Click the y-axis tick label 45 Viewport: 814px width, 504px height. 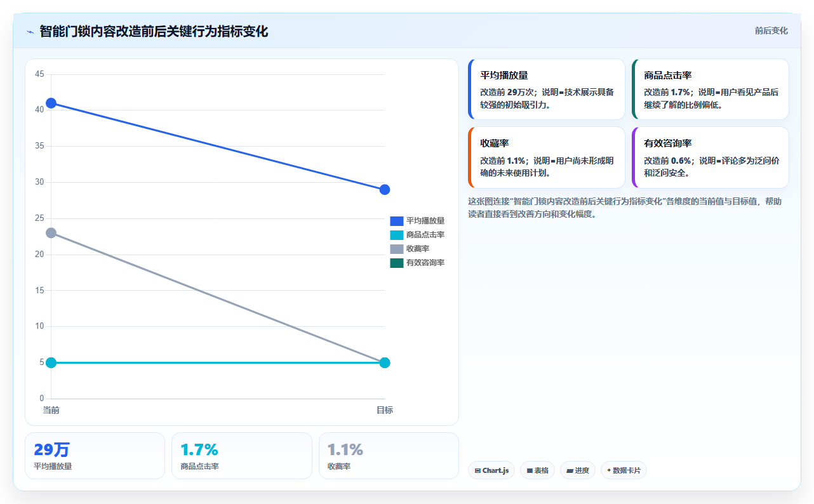[x=39, y=74]
